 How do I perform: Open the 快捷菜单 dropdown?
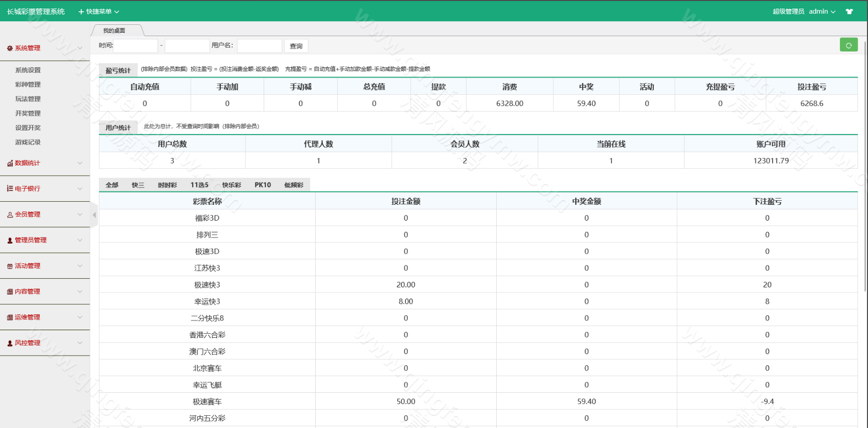(x=98, y=12)
